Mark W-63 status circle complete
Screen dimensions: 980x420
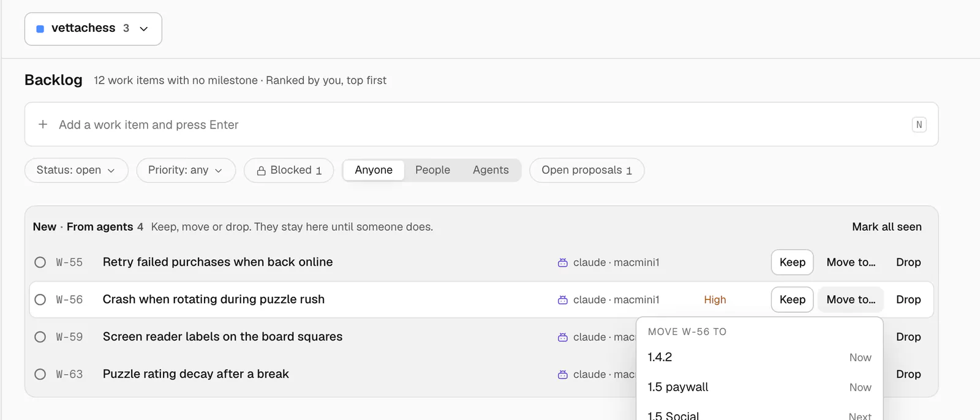pyautogui.click(x=40, y=374)
